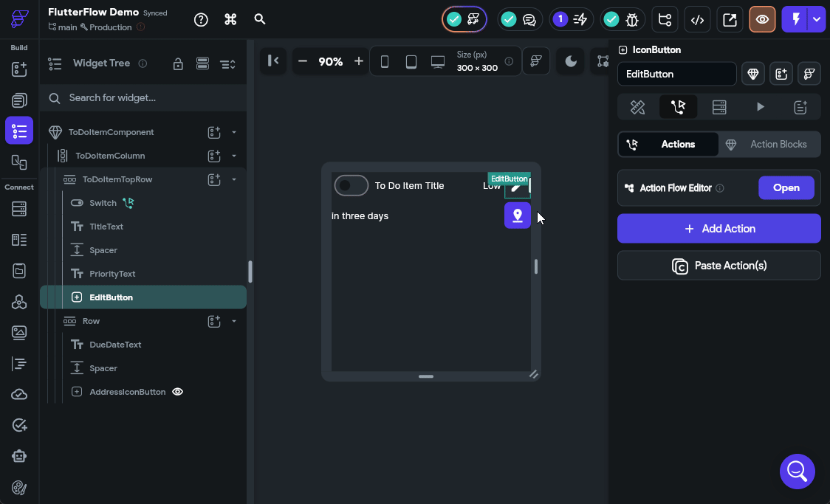
Task: Collapse the Row node with its arrow
Action: tap(234, 321)
